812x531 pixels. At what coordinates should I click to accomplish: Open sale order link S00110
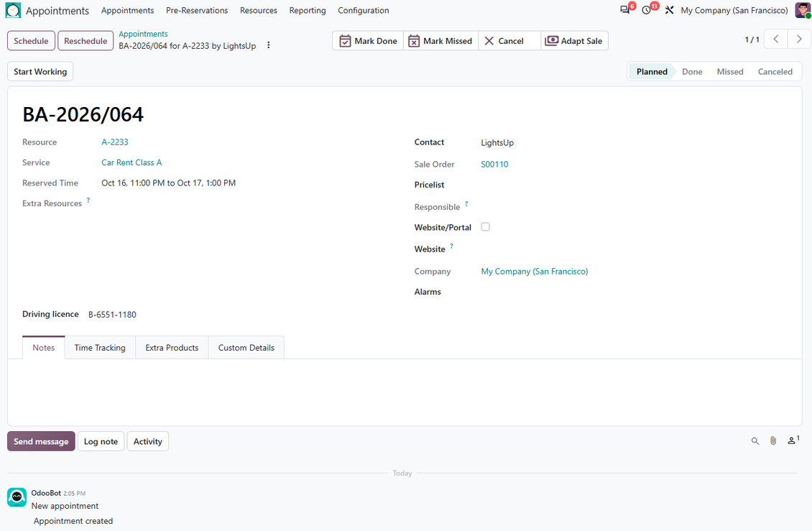pos(494,165)
